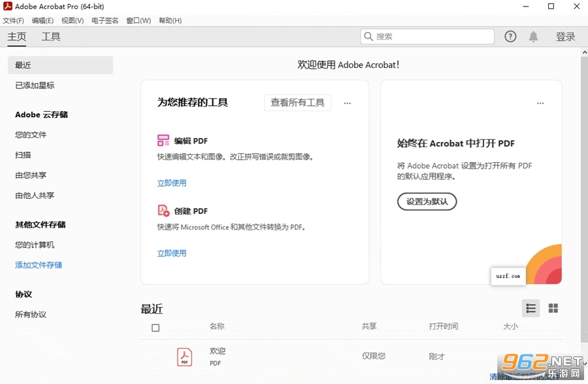
Task: Open the recommended tools more options (…)
Action: click(x=348, y=103)
